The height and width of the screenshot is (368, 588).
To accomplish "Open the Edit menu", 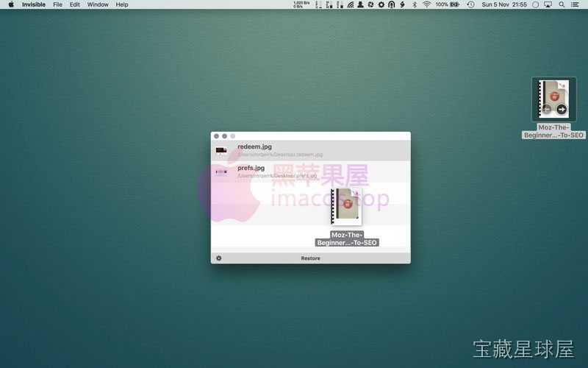I will (75, 4).
